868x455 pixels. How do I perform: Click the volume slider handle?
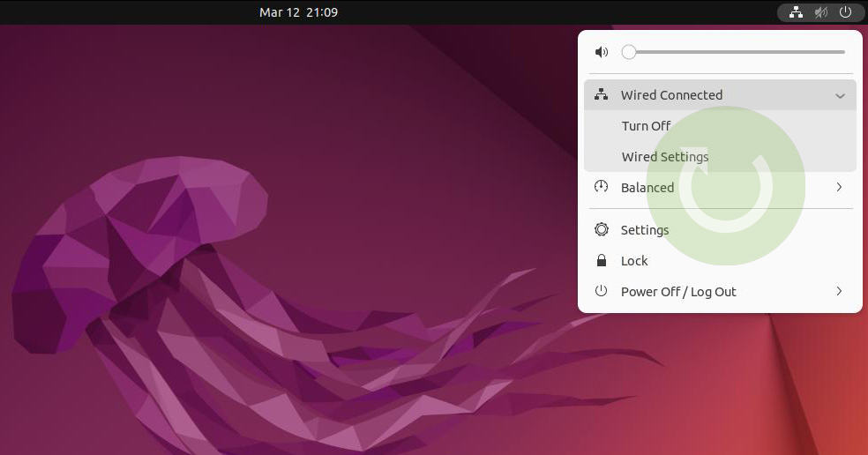[x=629, y=52]
